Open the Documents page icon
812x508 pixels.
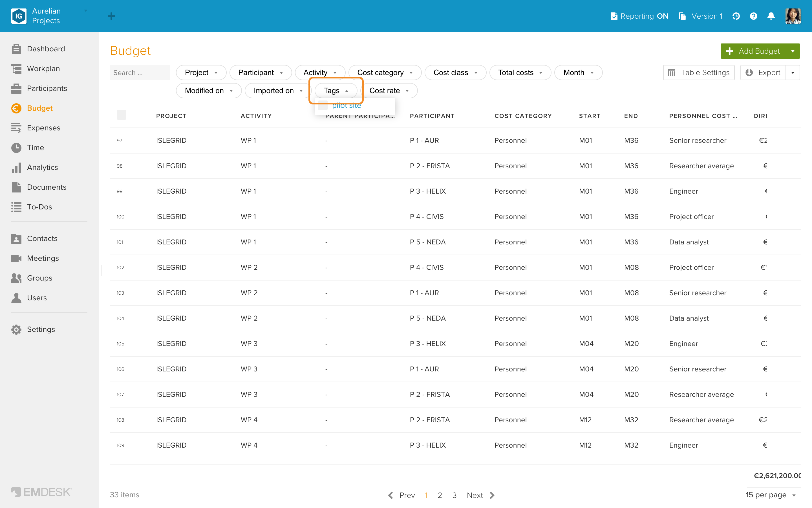tap(16, 187)
